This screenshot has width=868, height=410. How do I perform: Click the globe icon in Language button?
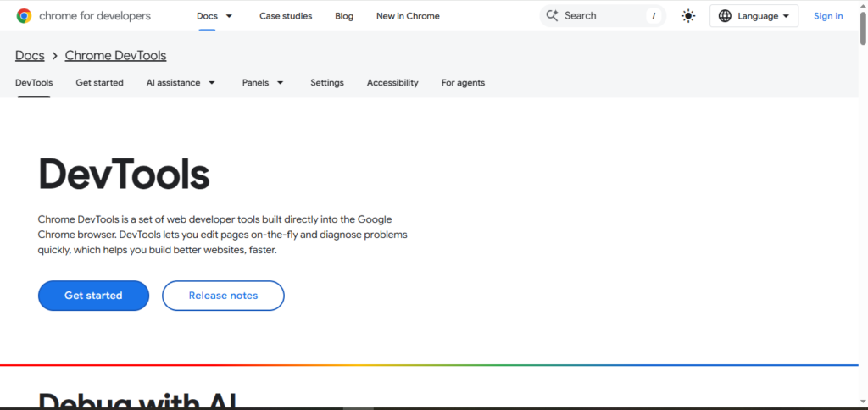tap(725, 16)
